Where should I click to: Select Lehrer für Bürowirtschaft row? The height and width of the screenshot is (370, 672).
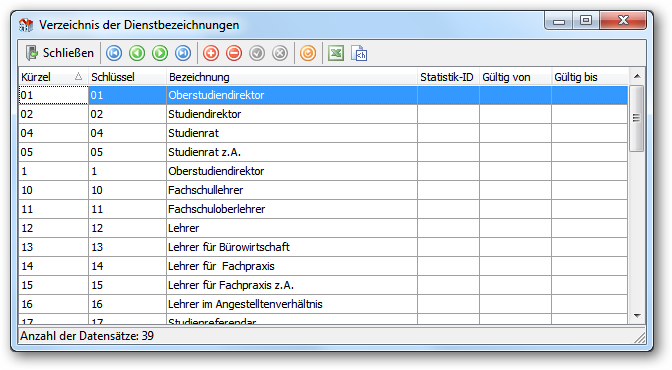point(323,247)
